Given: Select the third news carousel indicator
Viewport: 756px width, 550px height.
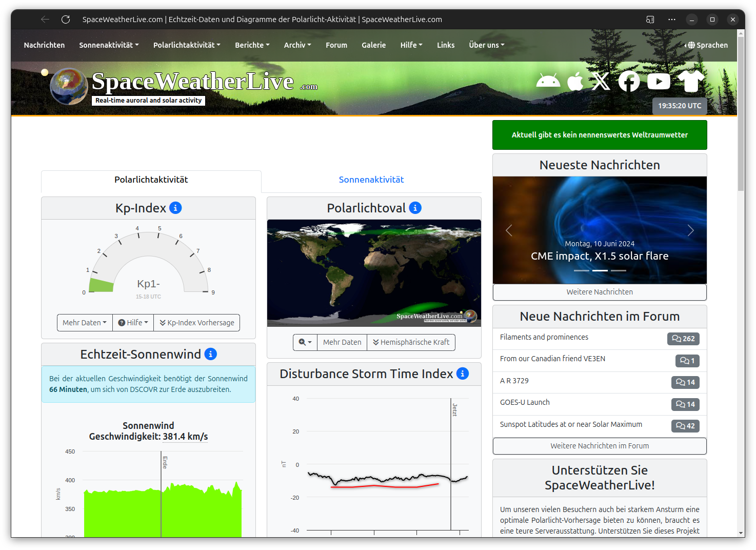Looking at the screenshot, I should (618, 270).
